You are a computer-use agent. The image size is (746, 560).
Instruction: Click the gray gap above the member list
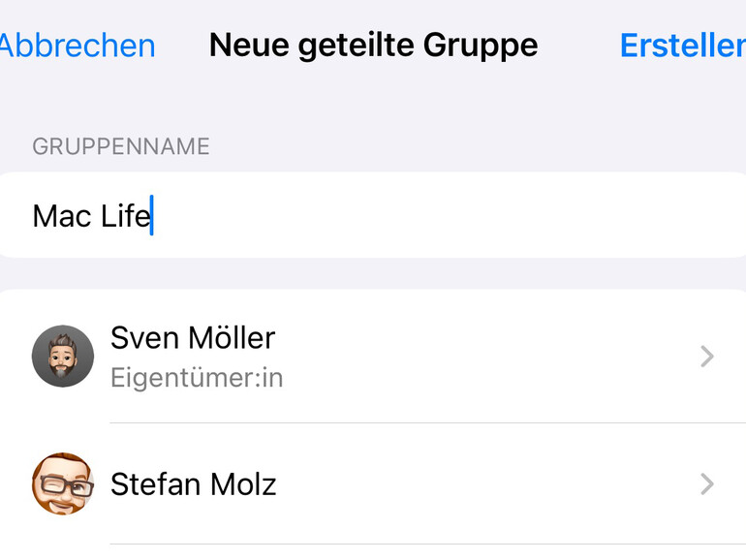click(x=373, y=273)
